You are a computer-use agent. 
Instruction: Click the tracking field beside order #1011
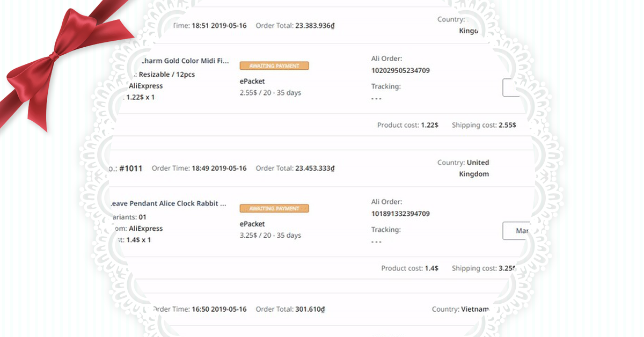515,230
